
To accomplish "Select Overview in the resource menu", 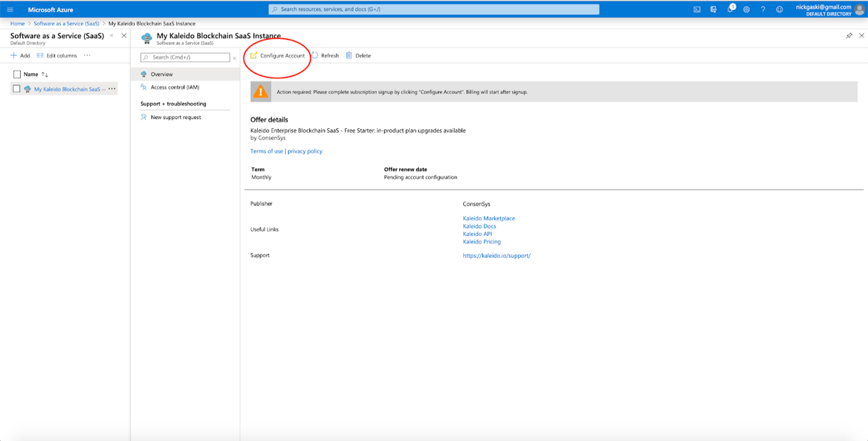I will click(x=185, y=74).
